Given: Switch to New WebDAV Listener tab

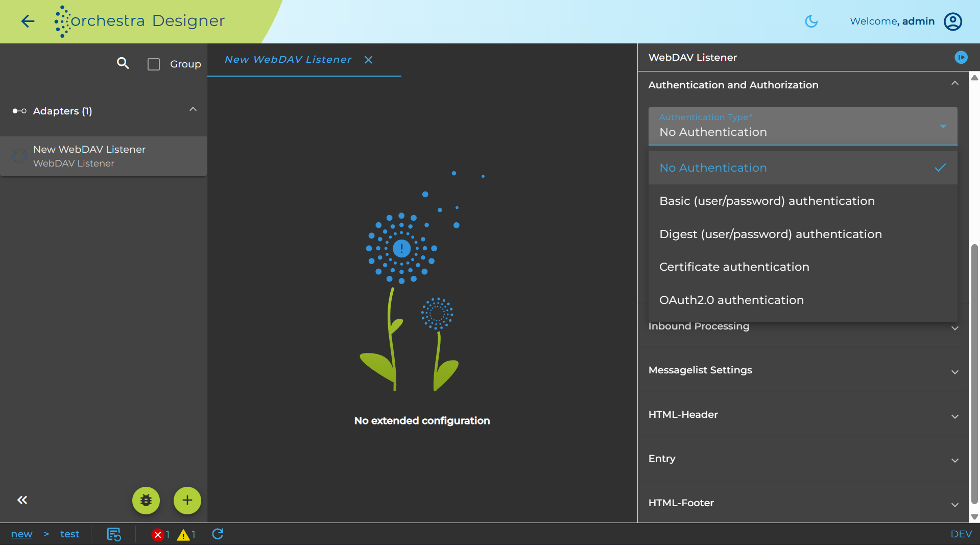Looking at the screenshot, I should 288,60.
